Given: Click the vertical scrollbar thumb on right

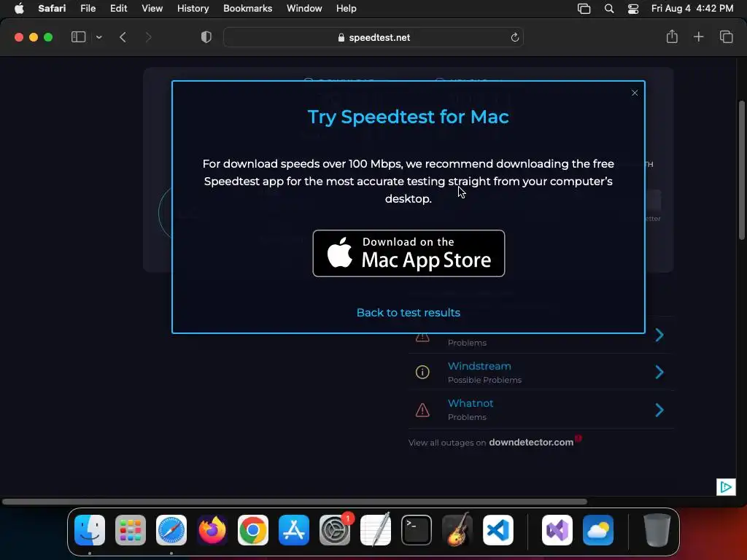Looking at the screenshot, I should pos(741,170).
